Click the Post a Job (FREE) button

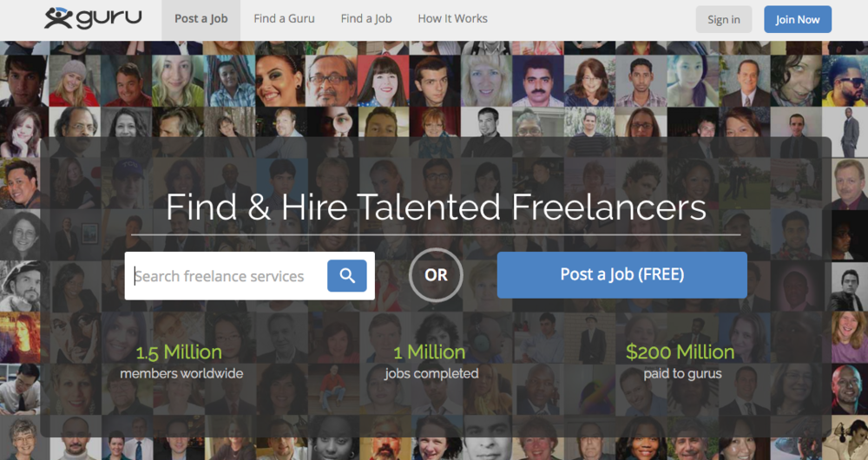[x=622, y=274]
